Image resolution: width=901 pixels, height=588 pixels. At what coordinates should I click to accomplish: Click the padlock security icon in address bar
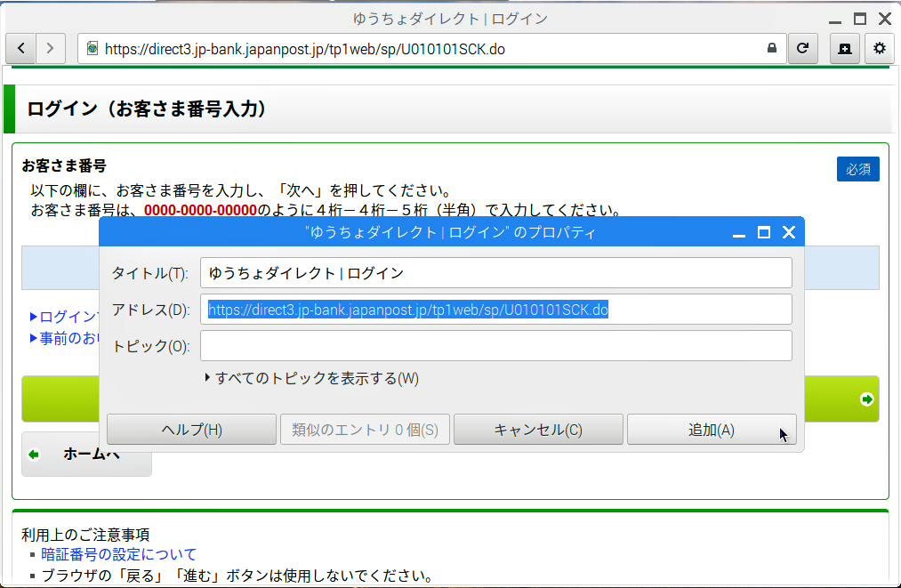[x=772, y=48]
